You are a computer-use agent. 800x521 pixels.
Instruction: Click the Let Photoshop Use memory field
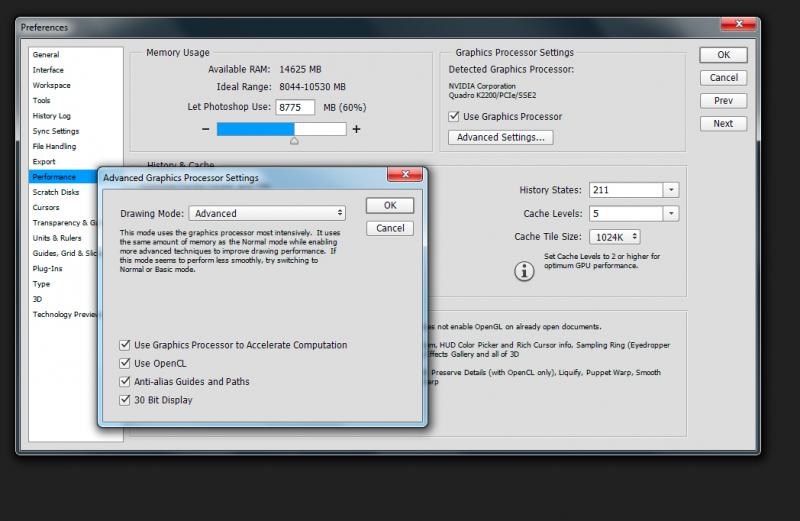pos(295,107)
